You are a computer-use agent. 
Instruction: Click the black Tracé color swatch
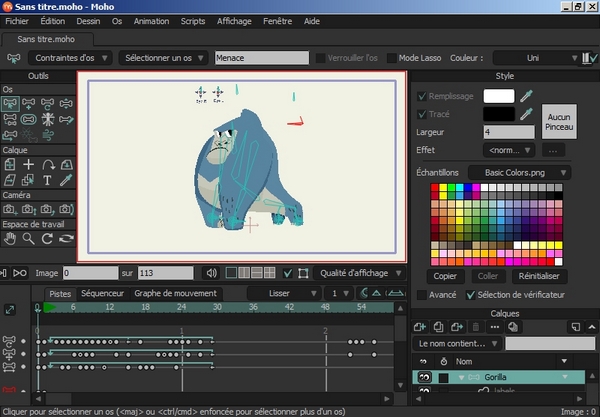coord(499,114)
